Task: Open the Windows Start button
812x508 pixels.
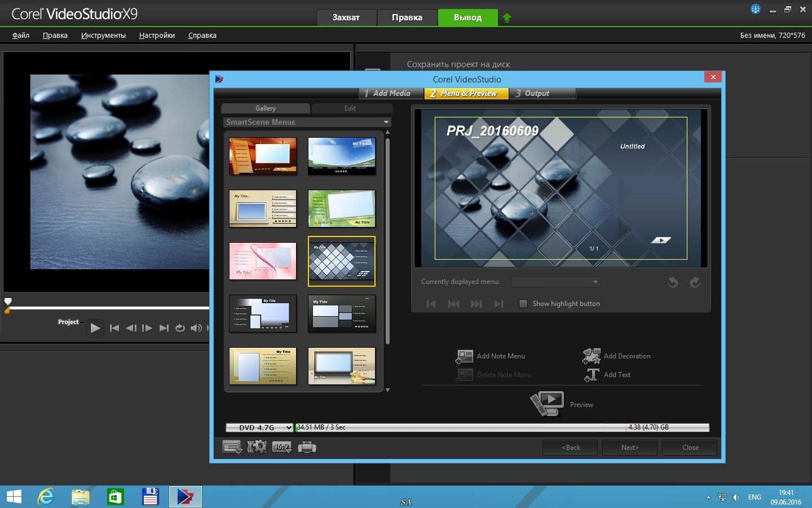Action: tap(14, 497)
